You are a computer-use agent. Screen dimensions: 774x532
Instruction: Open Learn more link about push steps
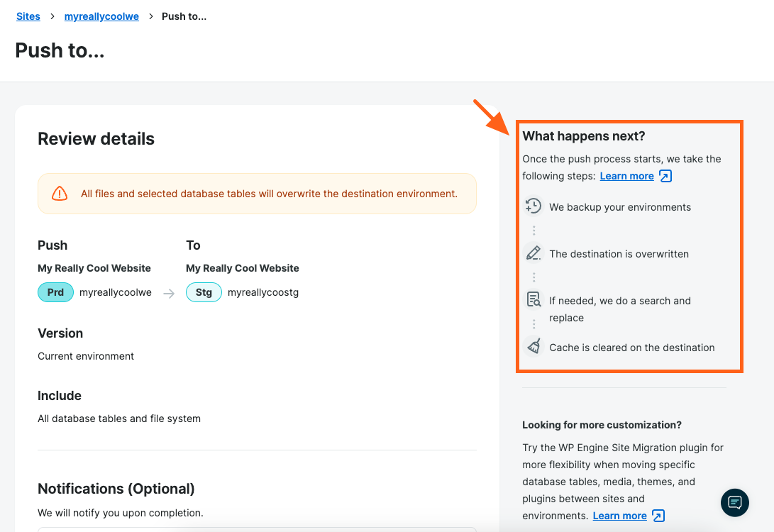pyautogui.click(x=626, y=176)
